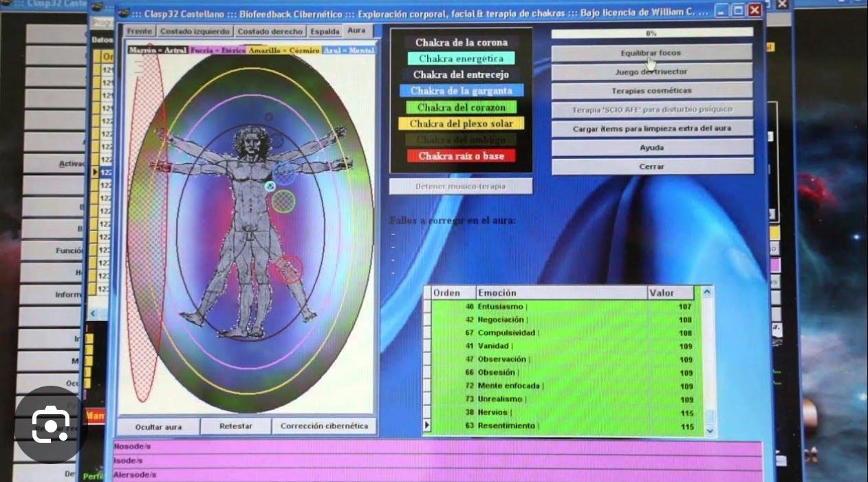The image size is (868, 482).
Task: Sort by the Valor column header
Action: (671, 293)
